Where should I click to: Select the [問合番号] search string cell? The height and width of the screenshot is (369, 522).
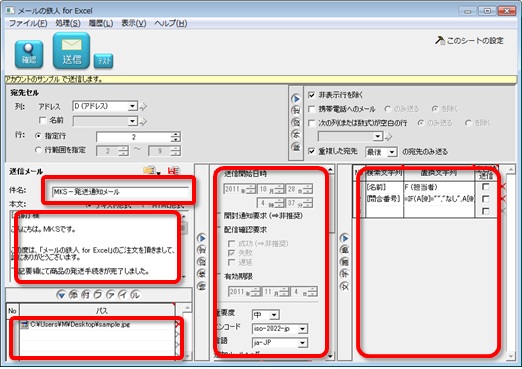384,199
